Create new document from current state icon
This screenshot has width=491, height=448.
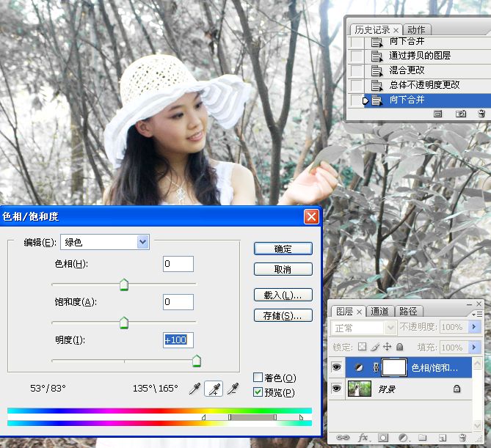[437, 114]
